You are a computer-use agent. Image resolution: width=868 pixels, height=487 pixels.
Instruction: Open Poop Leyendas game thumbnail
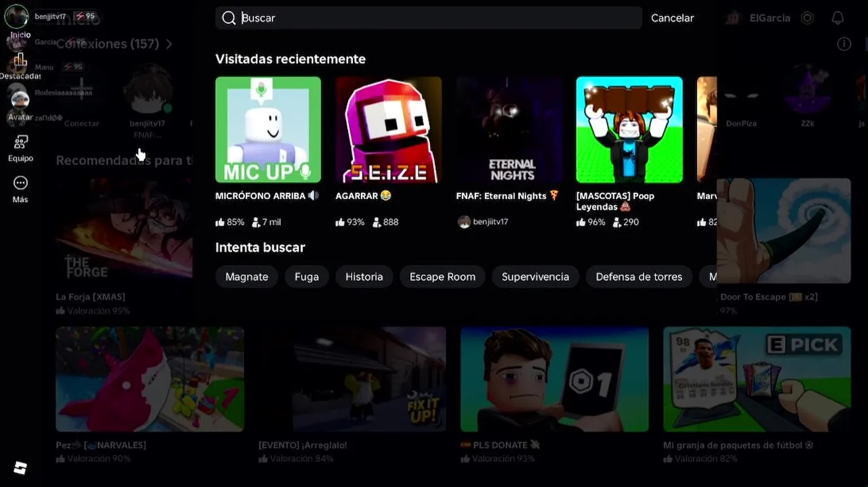tap(629, 130)
